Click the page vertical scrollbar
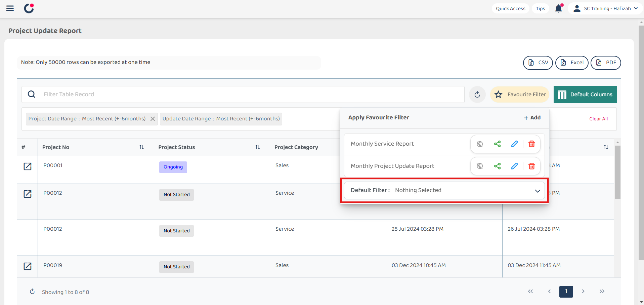Image resolution: width=644 pixels, height=305 pixels. (x=641, y=143)
